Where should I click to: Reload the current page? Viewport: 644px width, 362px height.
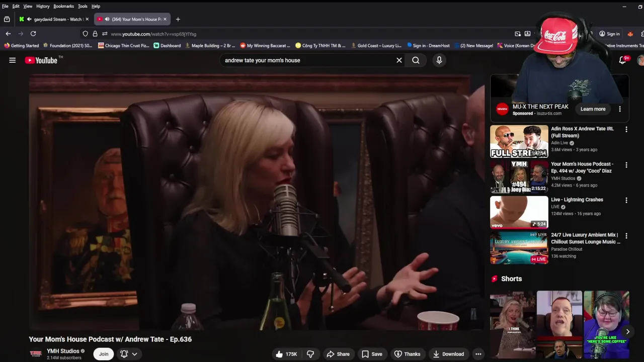coord(33,34)
